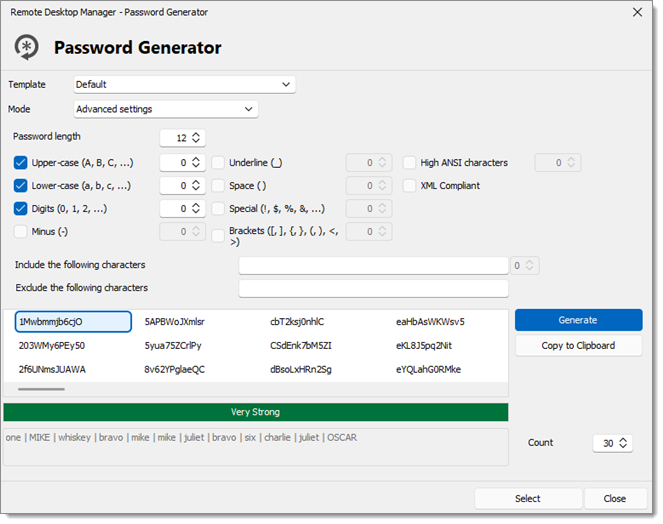Image resolution: width=663 pixels, height=524 pixels.
Task: Select password 203WMy6PEy50
Action: coord(52,346)
